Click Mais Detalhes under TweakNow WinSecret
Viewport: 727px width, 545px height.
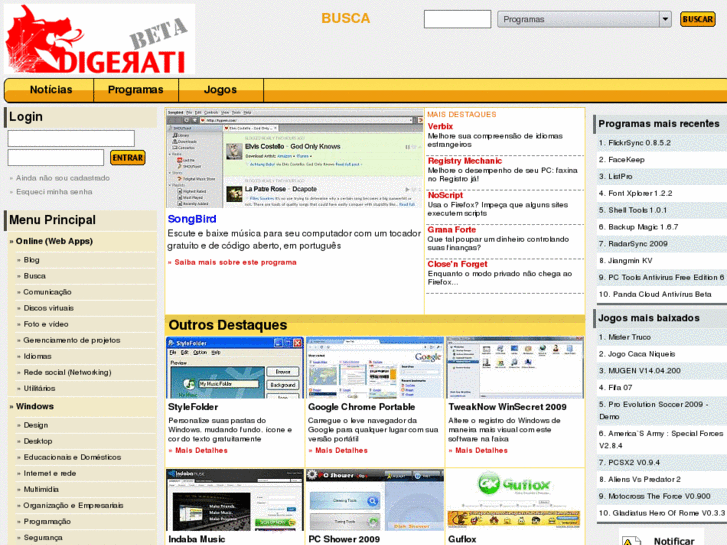(x=481, y=450)
